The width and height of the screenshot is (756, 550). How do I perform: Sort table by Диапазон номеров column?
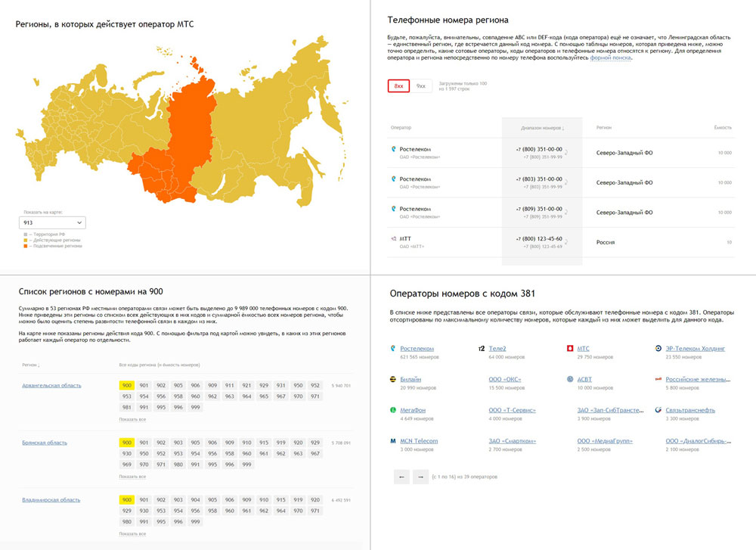coord(543,128)
